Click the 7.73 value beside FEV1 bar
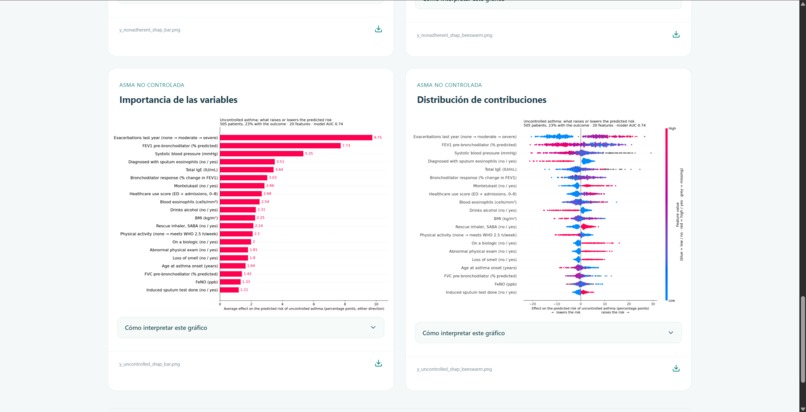Image resolution: width=806 pixels, height=412 pixels. click(346, 146)
